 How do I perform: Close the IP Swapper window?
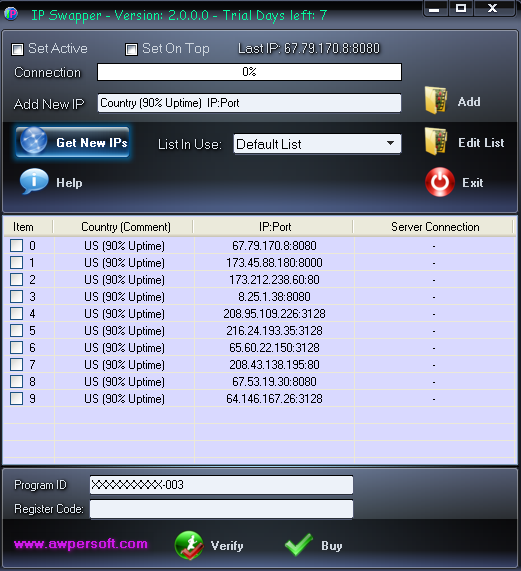pyautogui.click(x=493, y=9)
